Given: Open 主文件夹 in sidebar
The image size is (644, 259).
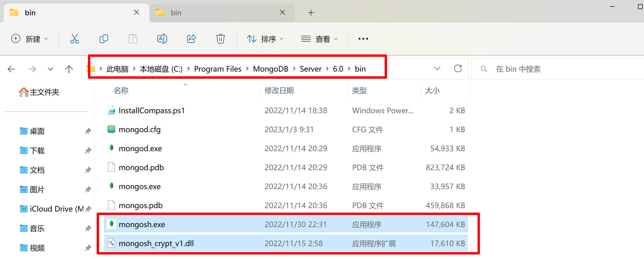Looking at the screenshot, I should coord(39,92).
